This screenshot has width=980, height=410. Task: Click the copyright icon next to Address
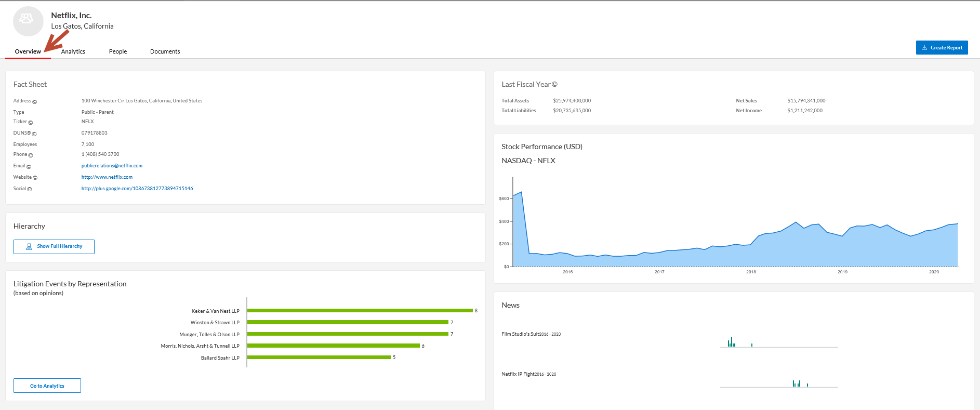click(35, 102)
